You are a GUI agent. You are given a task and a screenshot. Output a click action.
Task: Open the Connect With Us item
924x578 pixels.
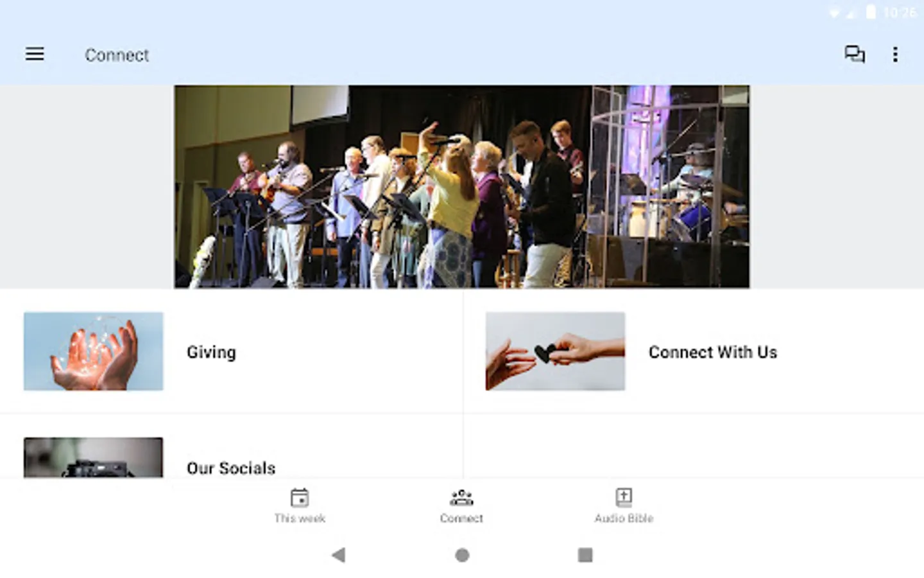[x=694, y=351]
